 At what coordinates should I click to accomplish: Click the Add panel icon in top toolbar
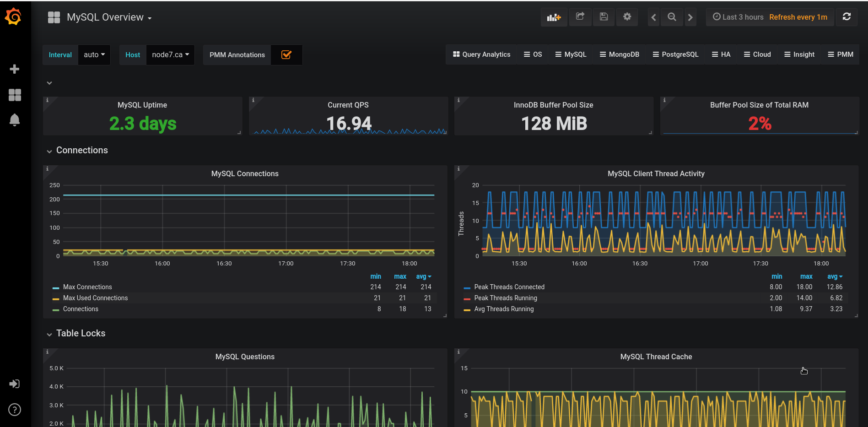coord(554,17)
